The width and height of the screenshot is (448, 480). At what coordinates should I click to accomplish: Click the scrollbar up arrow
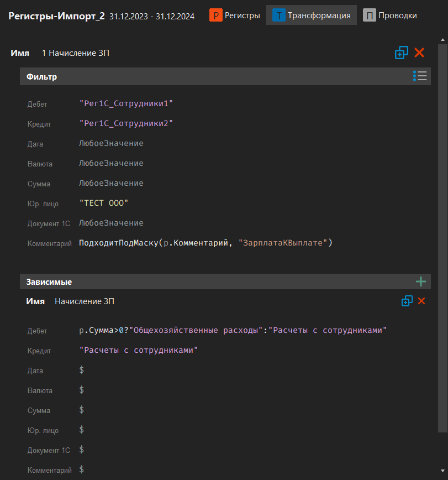pyautogui.click(x=442, y=39)
